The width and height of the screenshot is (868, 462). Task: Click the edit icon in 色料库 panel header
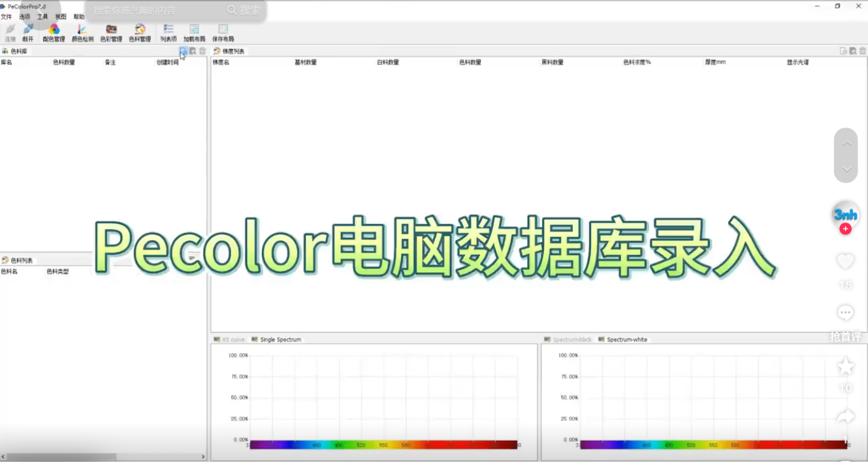pyautogui.click(x=193, y=51)
